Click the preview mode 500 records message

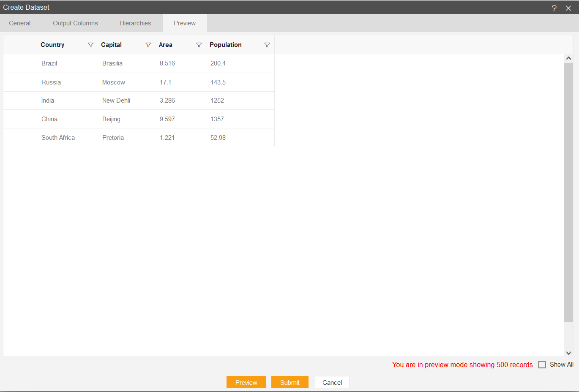click(462, 365)
